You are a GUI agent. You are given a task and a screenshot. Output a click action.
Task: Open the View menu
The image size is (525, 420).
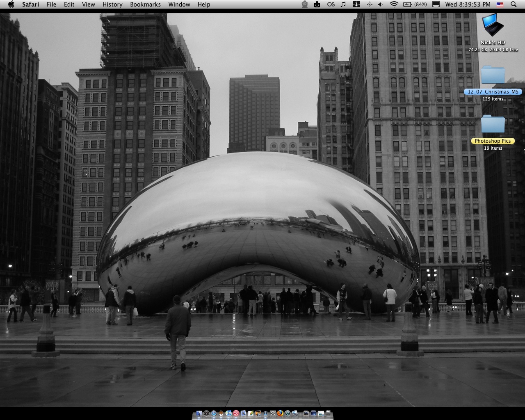pyautogui.click(x=88, y=4)
